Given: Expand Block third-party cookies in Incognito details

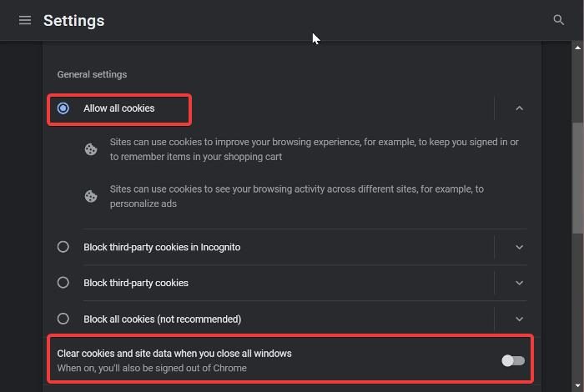Looking at the screenshot, I should coord(519,247).
